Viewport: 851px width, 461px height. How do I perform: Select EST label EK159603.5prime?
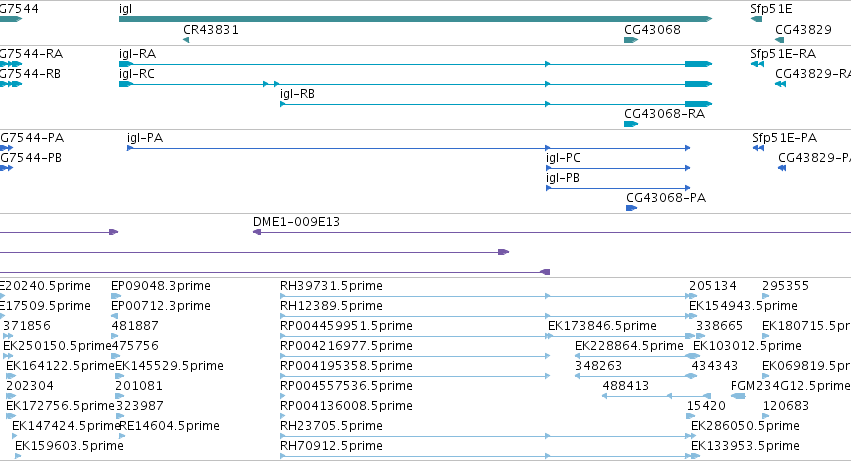click(x=69, y=446)
